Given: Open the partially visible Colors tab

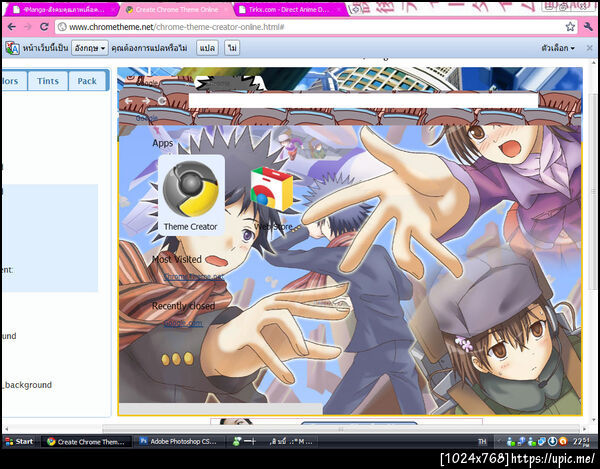Looking at the screenshot, I should (14, 81).
